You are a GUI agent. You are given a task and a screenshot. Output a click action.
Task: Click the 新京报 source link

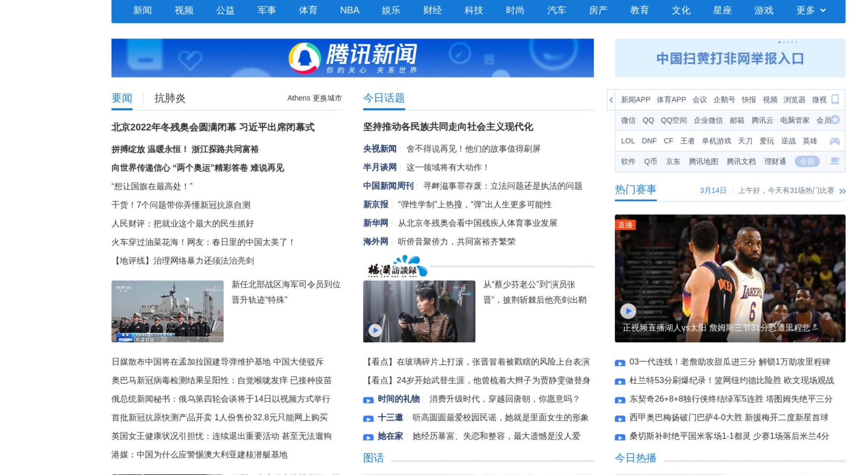click(376, 204)
